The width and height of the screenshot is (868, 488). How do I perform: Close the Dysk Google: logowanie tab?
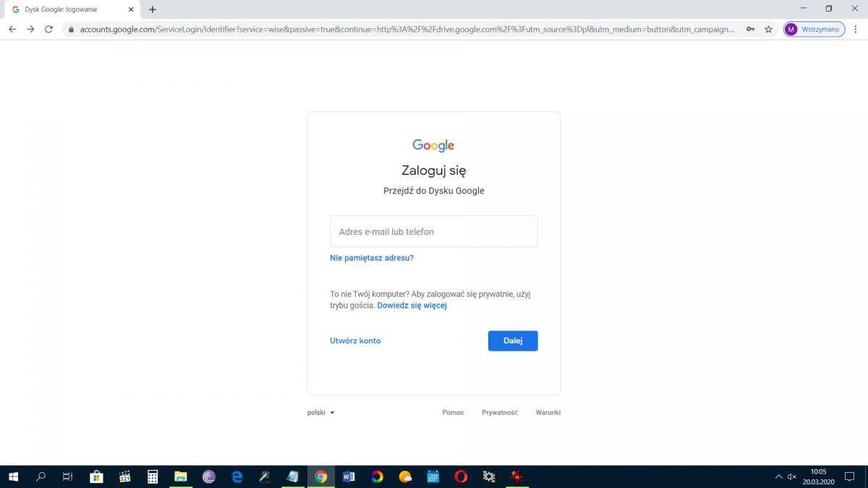point(131,9)
